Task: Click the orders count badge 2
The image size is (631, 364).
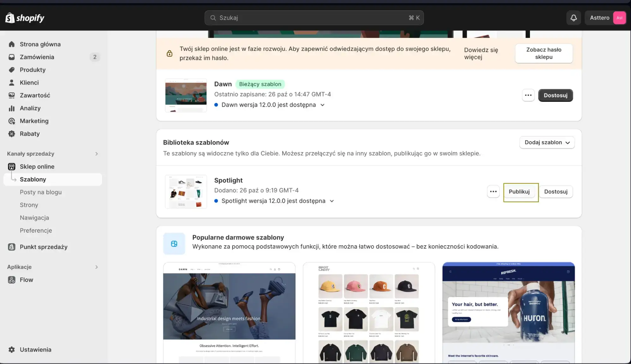Action: pos(95,57)
